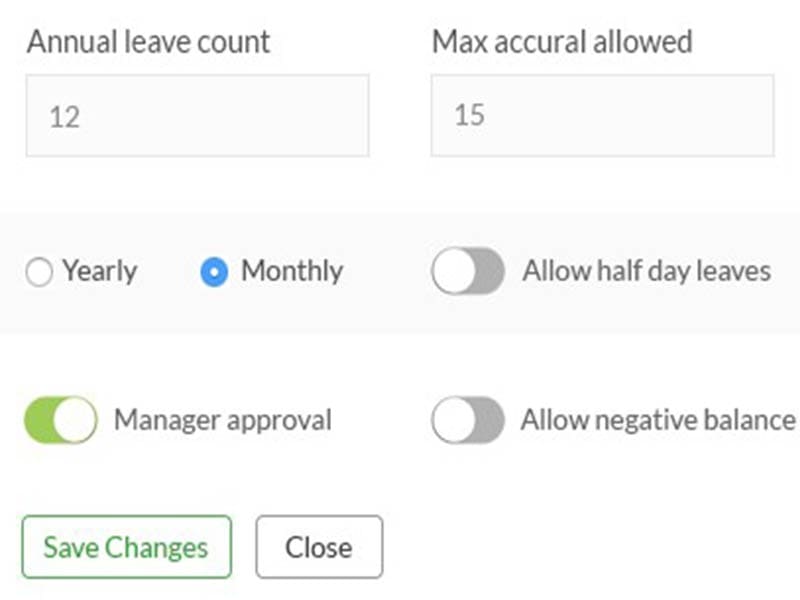This screenshot has width=800, height=600.
Task: Click the green Manager approval switch
Action: [x=60, y=420]
